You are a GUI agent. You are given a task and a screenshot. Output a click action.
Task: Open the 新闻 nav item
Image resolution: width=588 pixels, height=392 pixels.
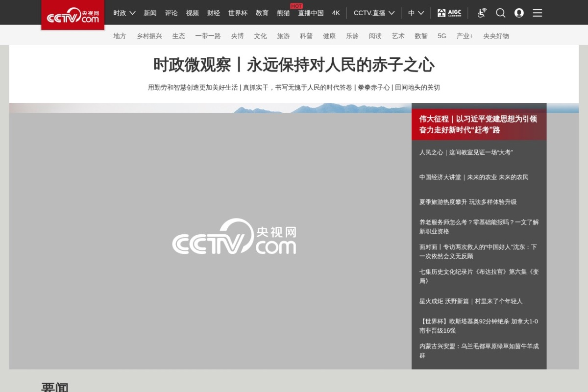150,13
